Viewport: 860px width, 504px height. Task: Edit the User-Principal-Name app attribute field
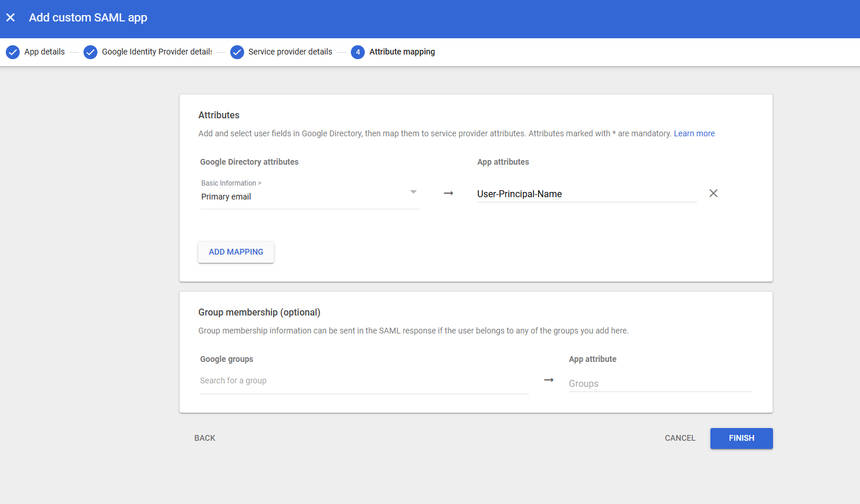coord(586,194)
